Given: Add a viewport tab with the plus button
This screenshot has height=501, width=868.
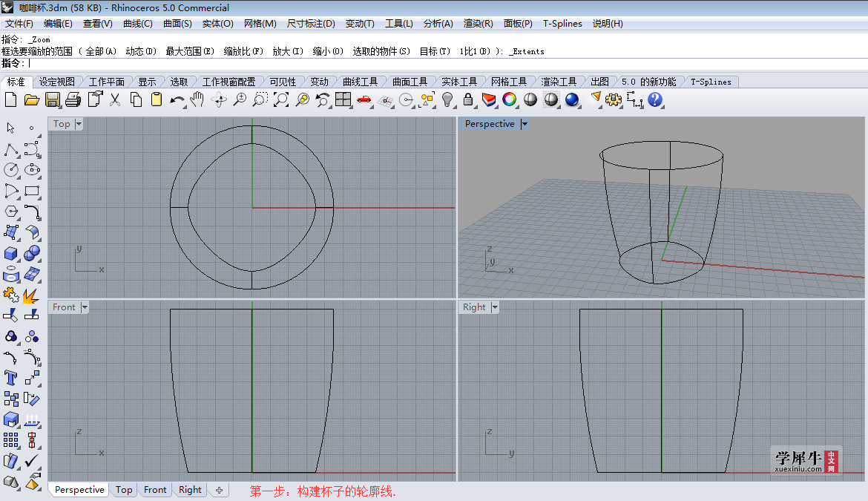Looking at the screenshot, I should coord(219,491).
